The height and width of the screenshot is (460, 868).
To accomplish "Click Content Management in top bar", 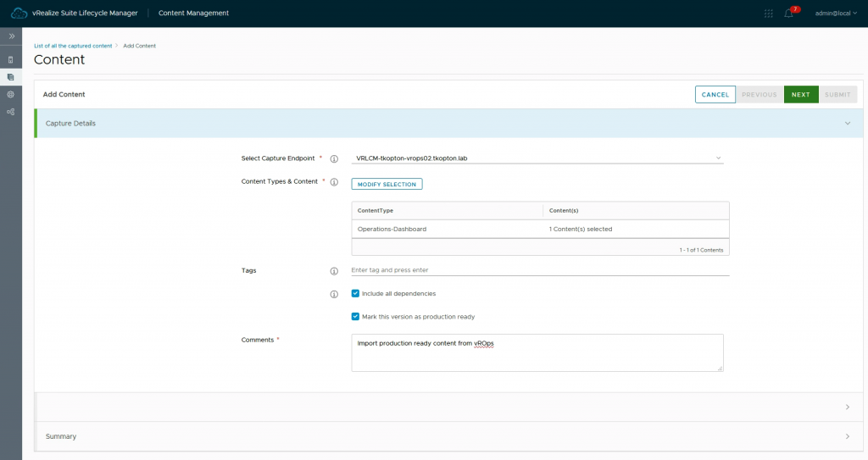I will (x=193, y=13).
